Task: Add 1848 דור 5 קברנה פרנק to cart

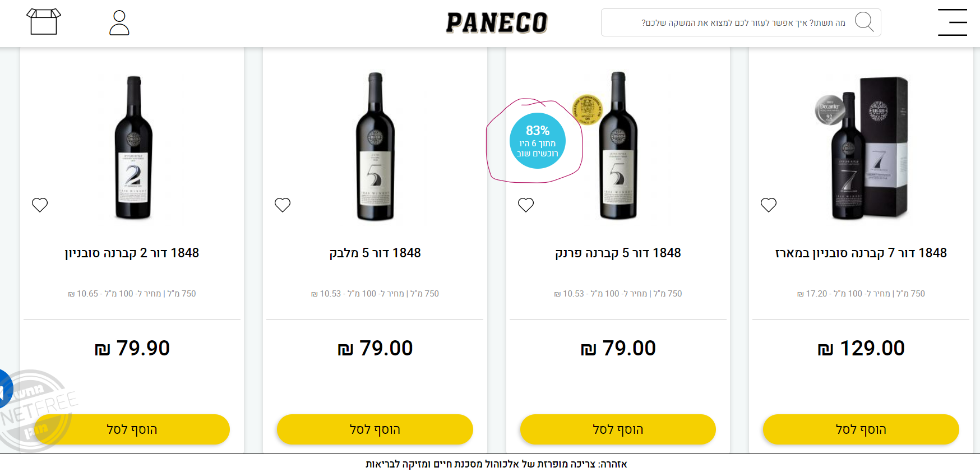Action: [618, 429]
